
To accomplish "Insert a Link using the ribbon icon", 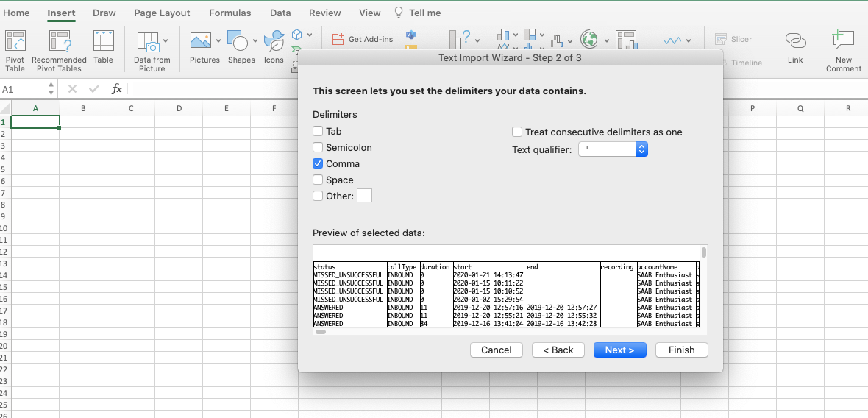I will [x=795, y=41].
